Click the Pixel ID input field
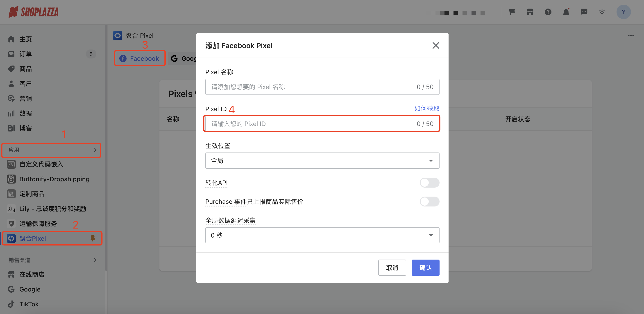The image size is (644, 314). coord(310,124)
